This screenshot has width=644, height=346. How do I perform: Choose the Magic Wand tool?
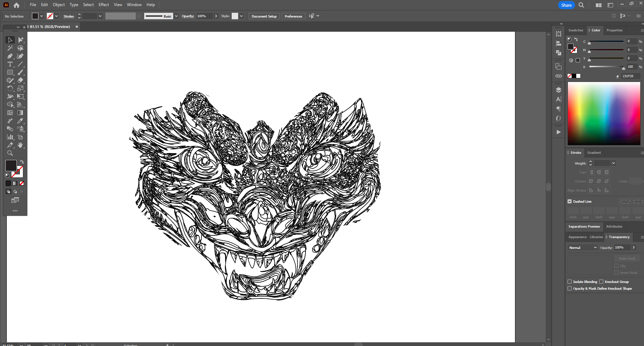(10, 48)
